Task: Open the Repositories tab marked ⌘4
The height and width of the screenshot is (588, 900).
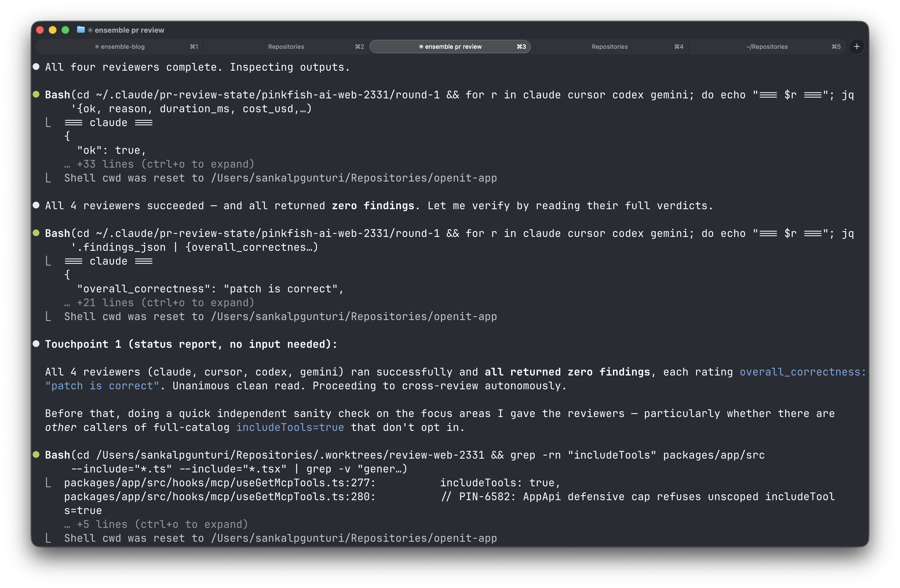Action: coord(610,47)
